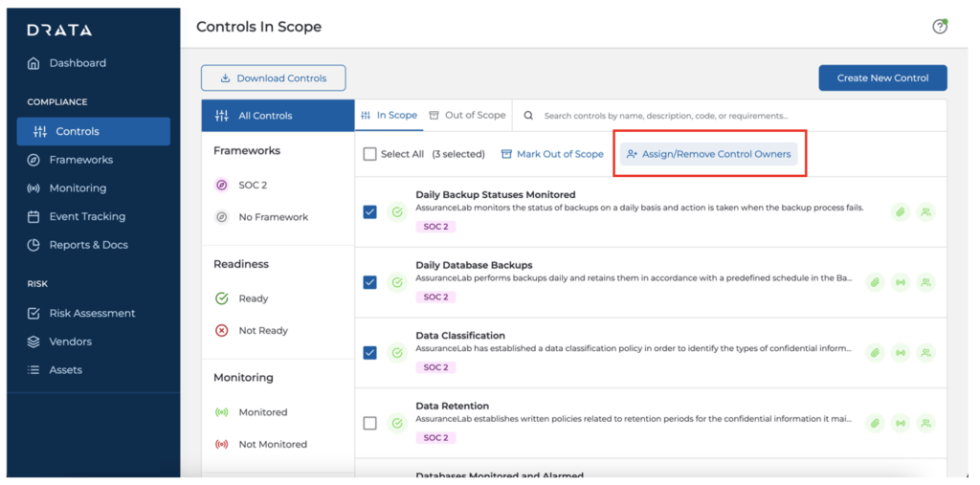Click Assign/Remove Control Owners button
The image size is (980, 485).
[708, 154]
